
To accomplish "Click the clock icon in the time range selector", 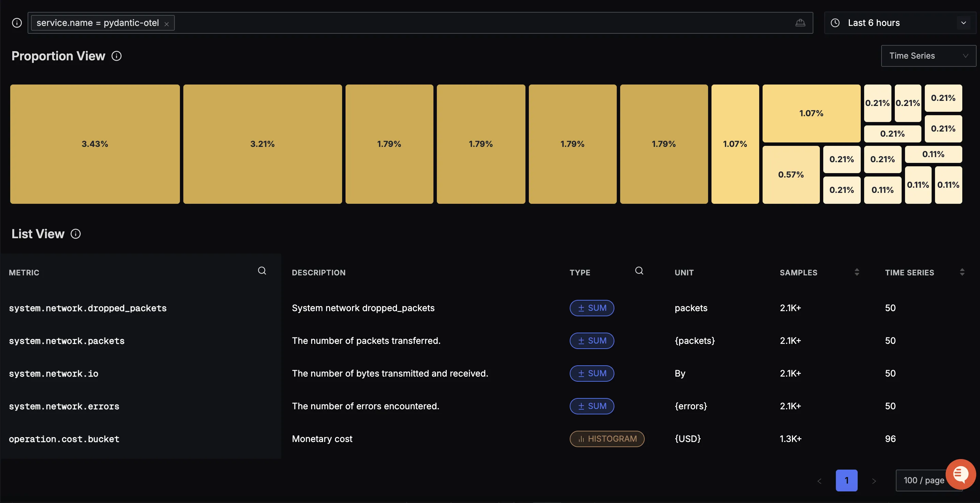I will [835, 23].
